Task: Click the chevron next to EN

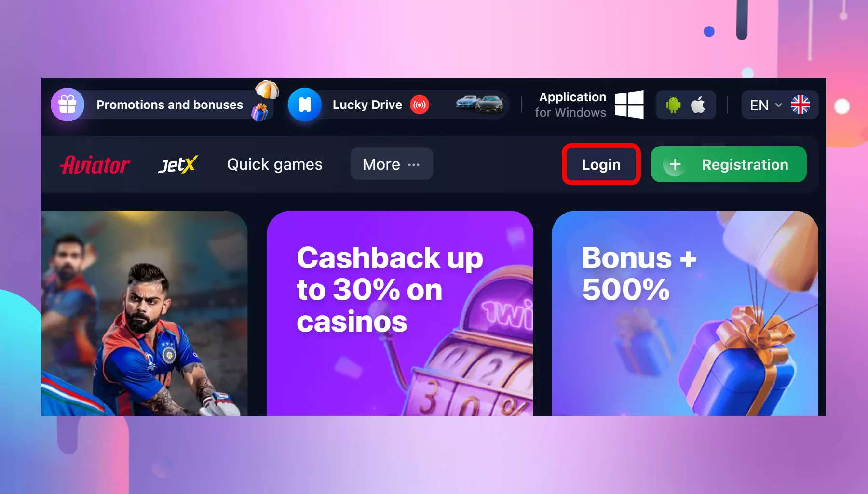Action: (x=778, y=105)
